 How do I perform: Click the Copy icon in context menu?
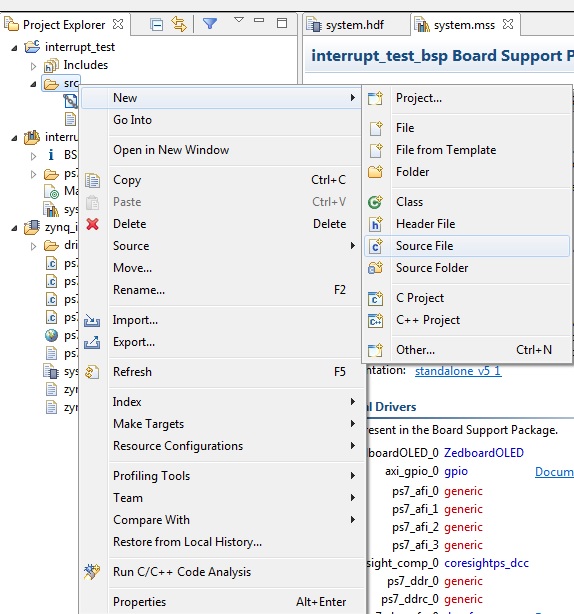pos(92,180)
